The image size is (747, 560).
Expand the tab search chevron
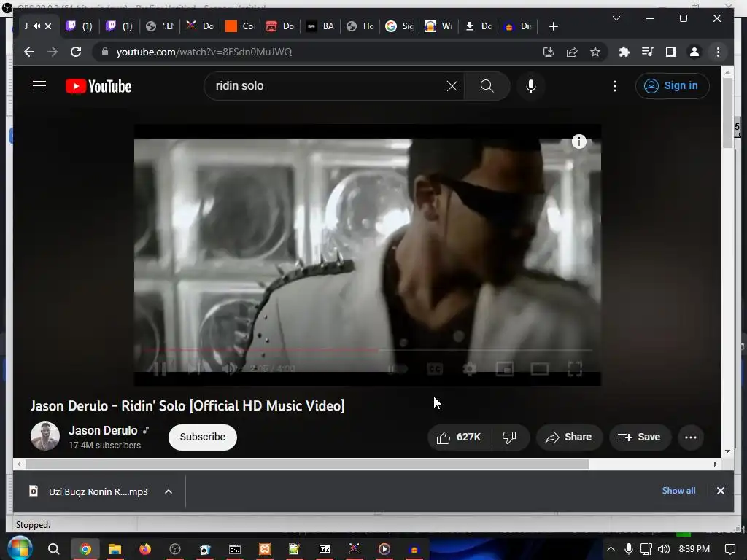[616, 18]
